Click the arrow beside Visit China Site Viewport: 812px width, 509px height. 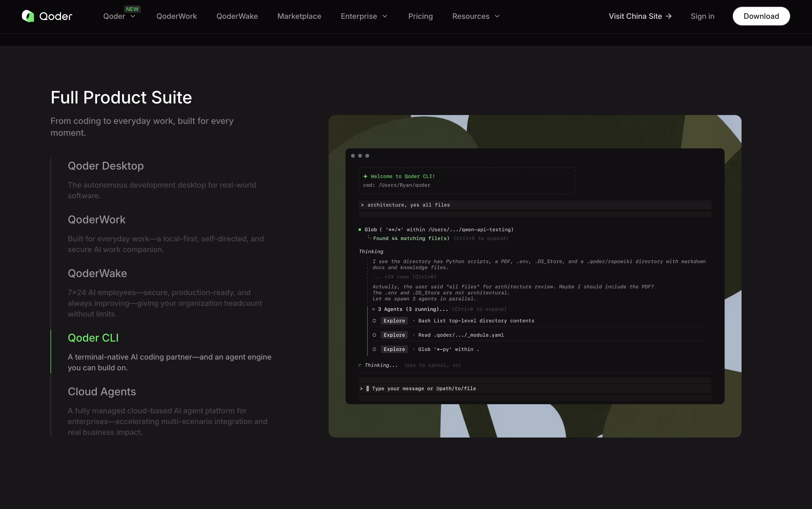coord(668,16)
